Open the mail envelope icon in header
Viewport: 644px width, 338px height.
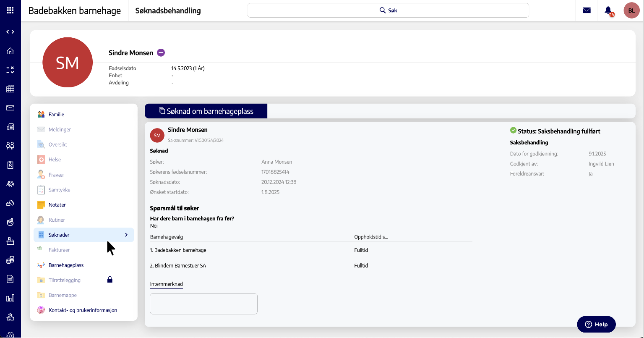pos(587,10)
